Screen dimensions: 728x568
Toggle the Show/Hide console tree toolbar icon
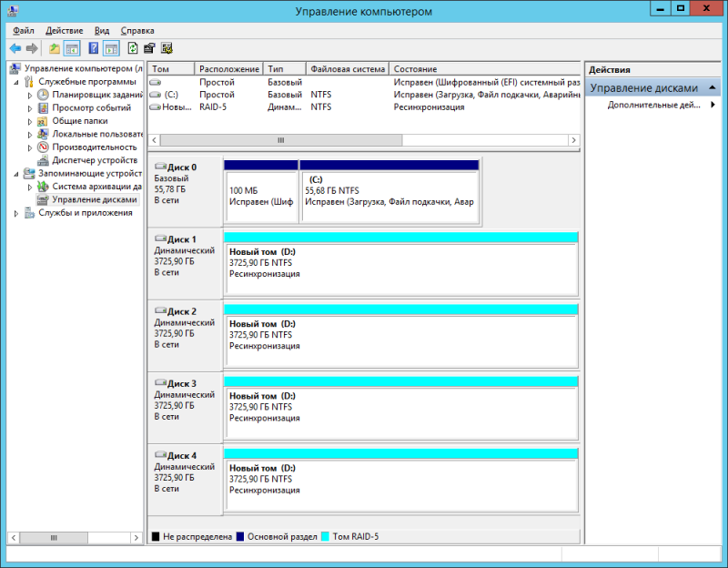click(x=72, y=48)
